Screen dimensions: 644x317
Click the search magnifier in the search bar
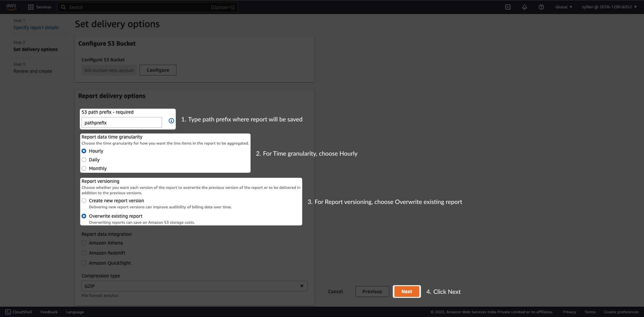coord(63,7)
